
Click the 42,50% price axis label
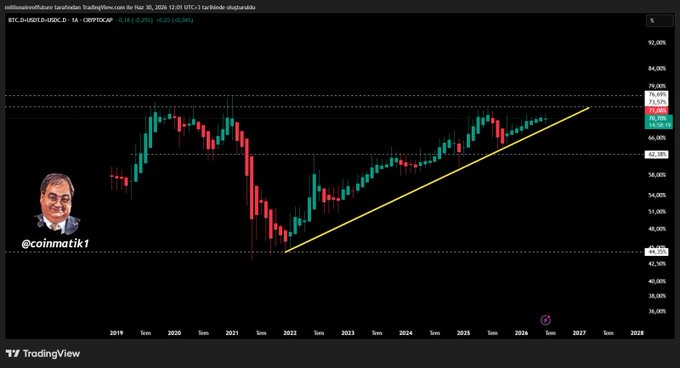pos(657,264)
